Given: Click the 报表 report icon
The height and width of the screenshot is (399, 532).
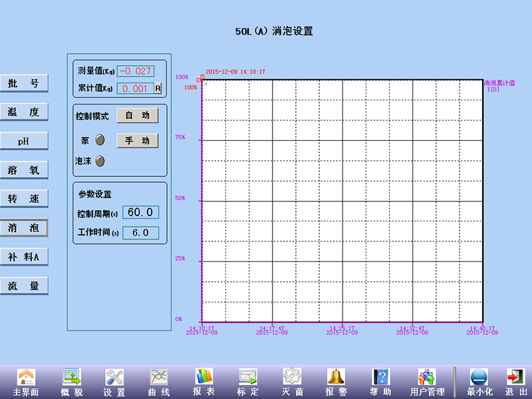Looking at the screenshot, I should [x=203, y=377].
